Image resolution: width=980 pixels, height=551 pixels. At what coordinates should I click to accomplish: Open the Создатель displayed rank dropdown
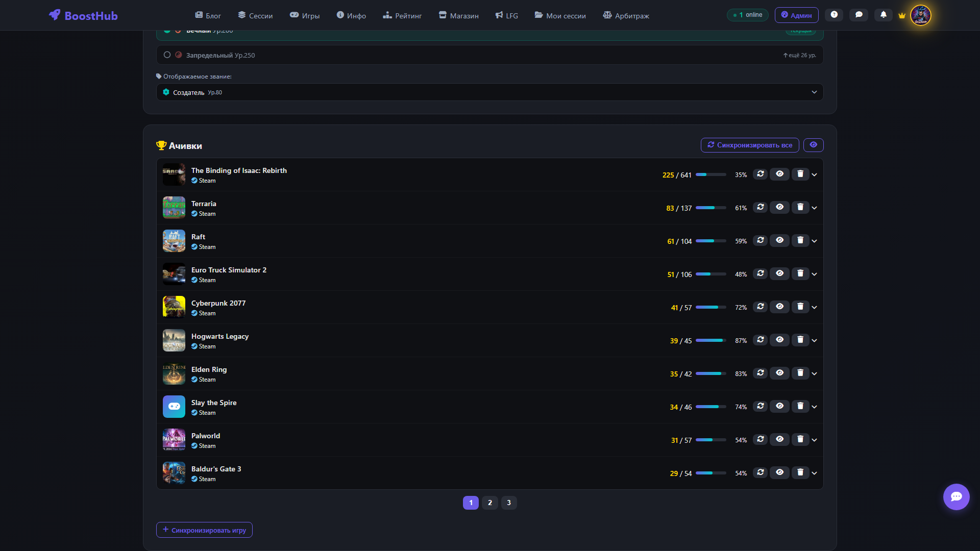489,92
